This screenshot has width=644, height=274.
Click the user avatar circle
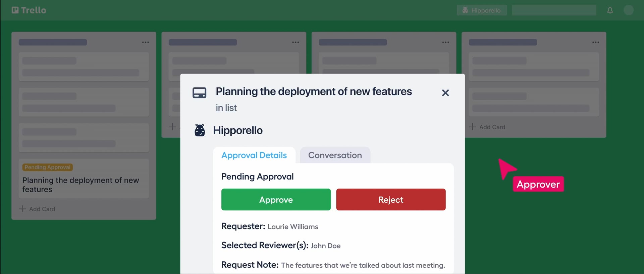coord(628,10)
